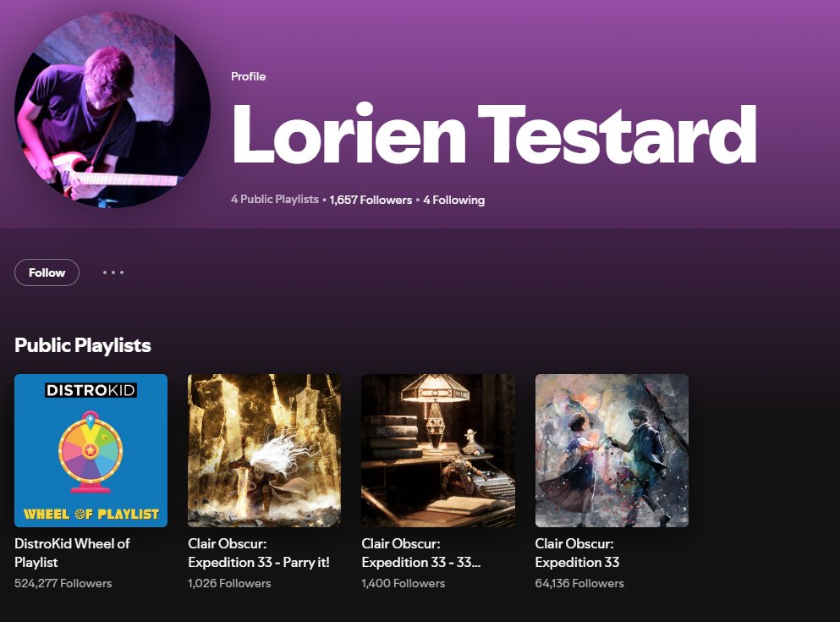The height and width of the screenshot is (622, 840).
Task: Open the dancing couple playlist cover art
Action: 612,450
